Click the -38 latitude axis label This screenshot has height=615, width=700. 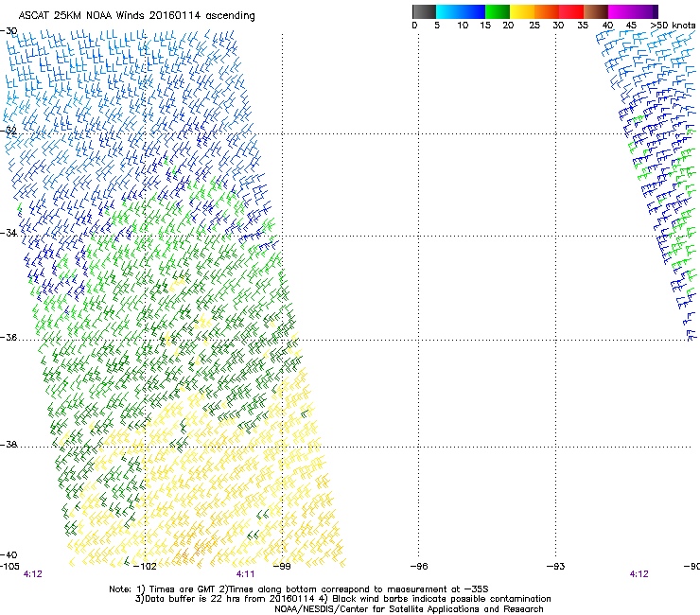coord(9,445)
